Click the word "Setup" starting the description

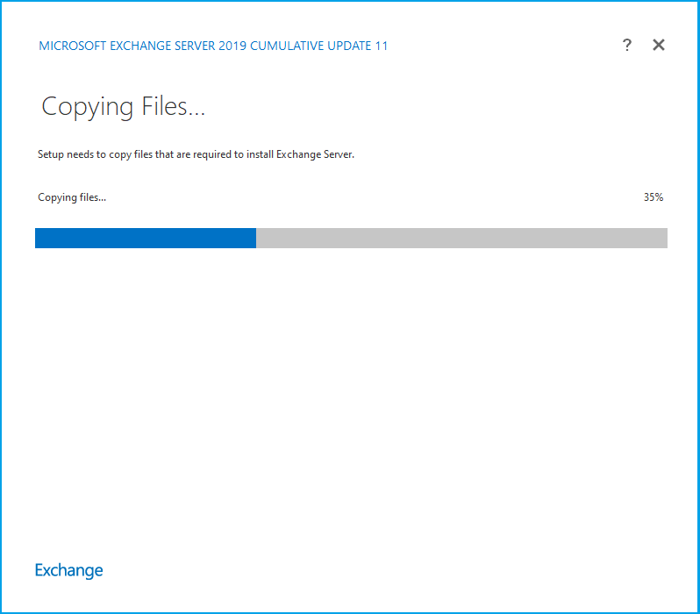tap(52, 154)
